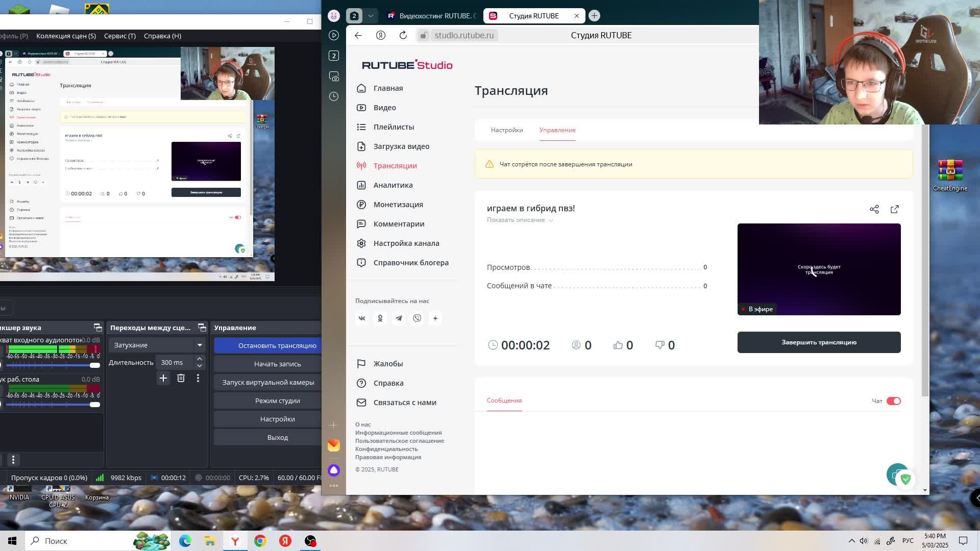
Task: Show hidden system tray icons
Action: pyautogui.click(x=851, y=541)
